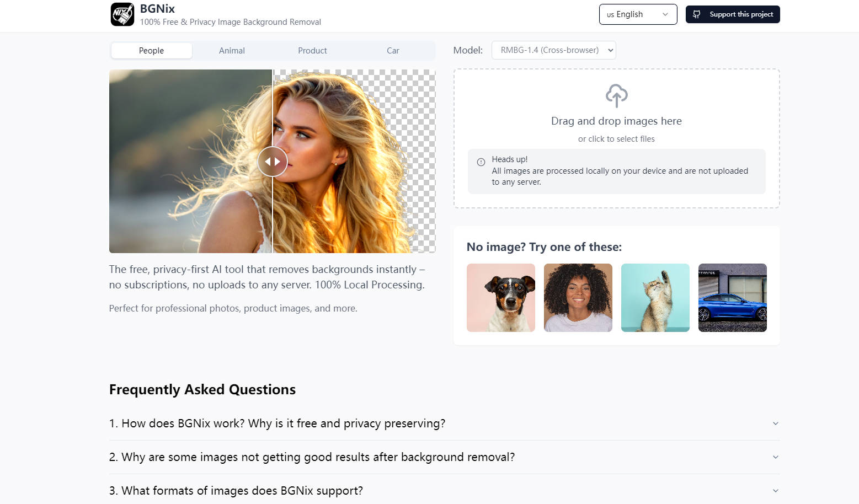Expand FAQ about supported image formats
859x504 pixels.
point(444,491)
